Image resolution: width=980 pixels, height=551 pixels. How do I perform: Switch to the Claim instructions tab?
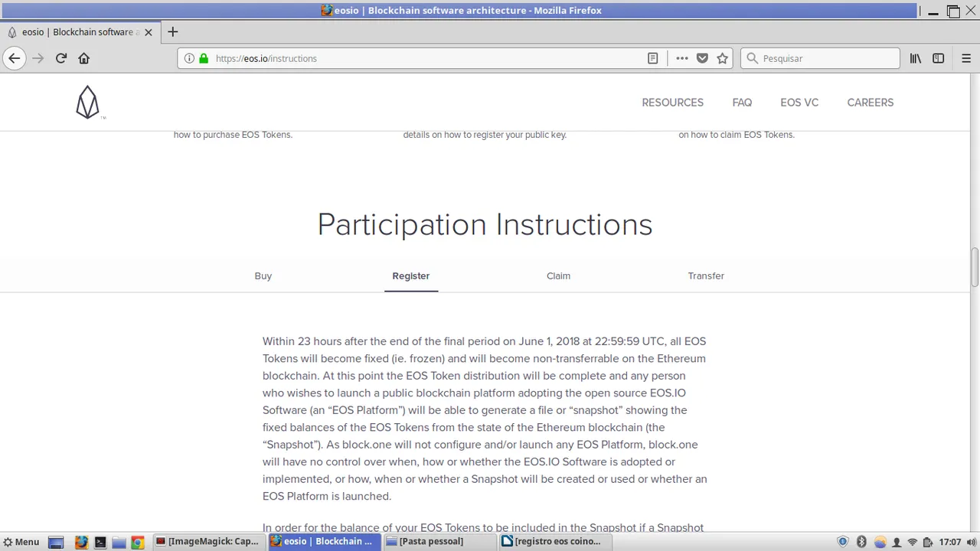[558, 275]
